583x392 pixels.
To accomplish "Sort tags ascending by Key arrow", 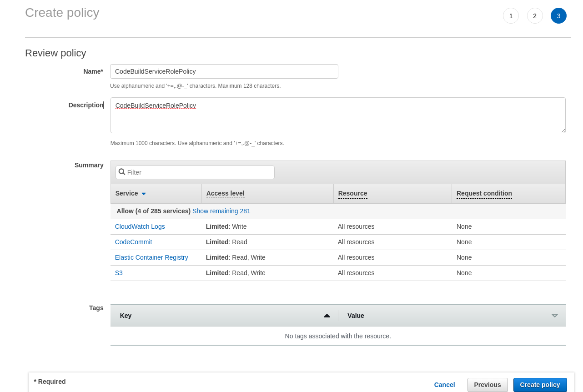I will coord(327,316).
